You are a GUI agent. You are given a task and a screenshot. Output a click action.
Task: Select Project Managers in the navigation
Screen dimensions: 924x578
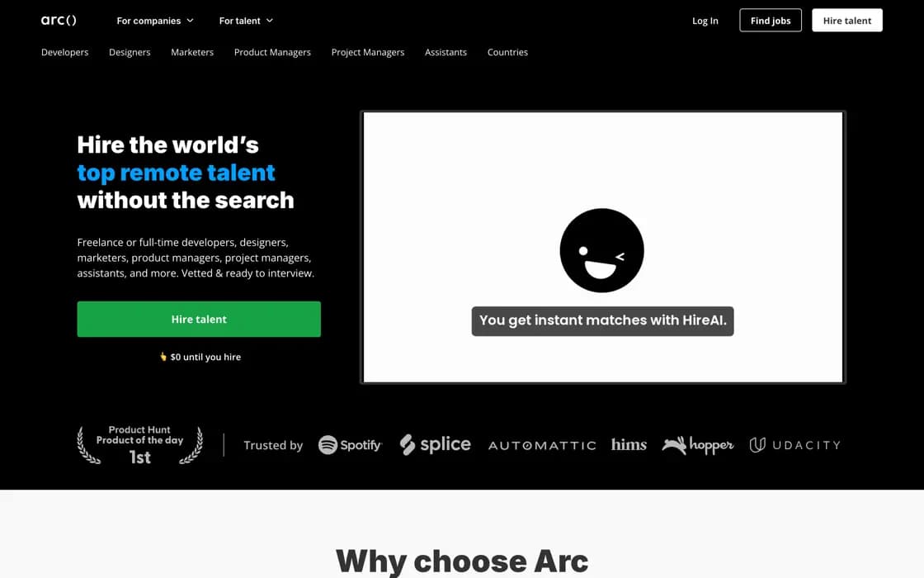pyautogui.click(x=368, y=53)
